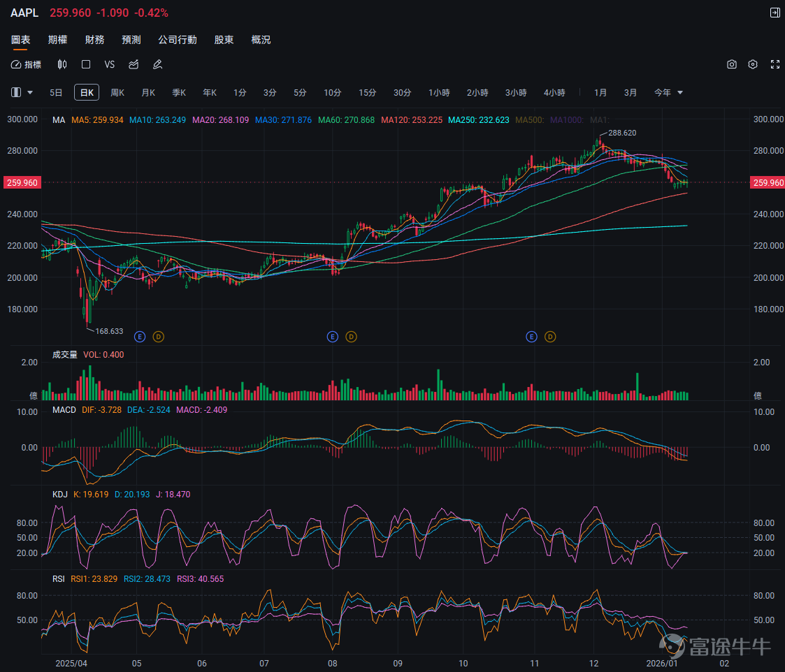
Task: Select the 2小時 interval
Action: [x=477, y=93]
